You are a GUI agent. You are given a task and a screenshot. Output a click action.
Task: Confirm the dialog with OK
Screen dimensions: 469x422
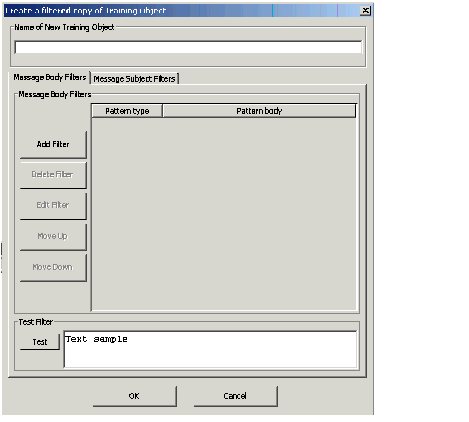point(135,396)
